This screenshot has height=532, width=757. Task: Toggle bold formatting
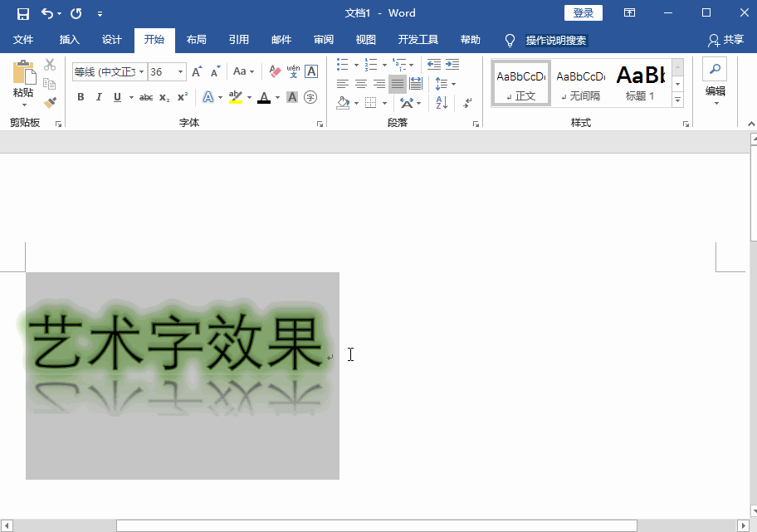[80, 95]
